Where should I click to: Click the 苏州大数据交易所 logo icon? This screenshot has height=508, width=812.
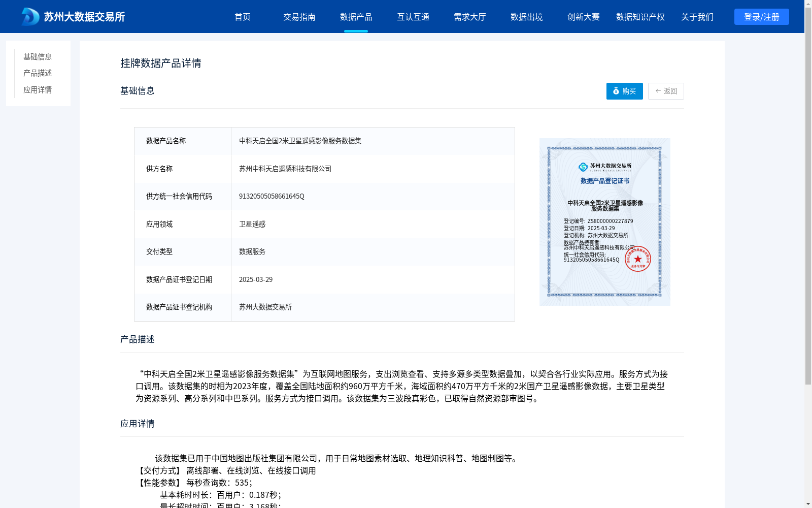pos(29,16)
